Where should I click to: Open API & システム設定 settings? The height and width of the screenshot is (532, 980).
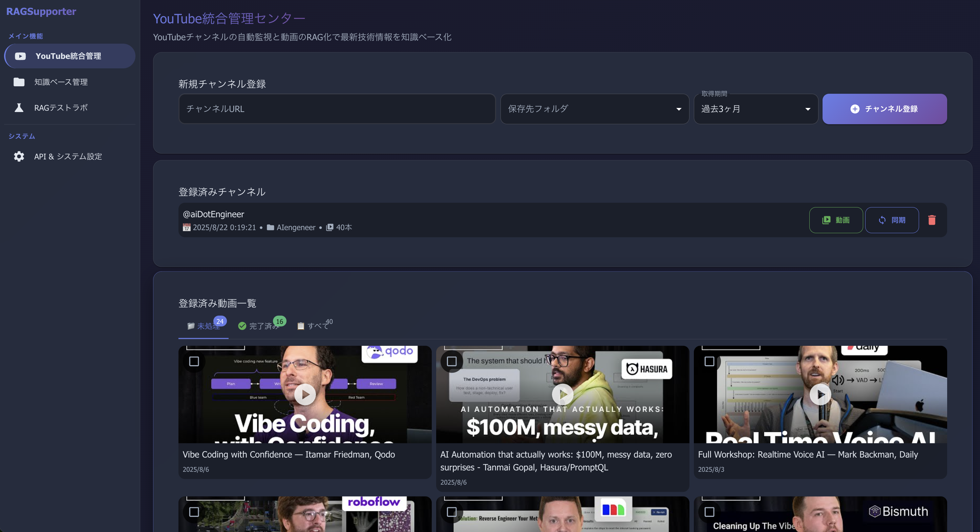(x=68, y=156)
